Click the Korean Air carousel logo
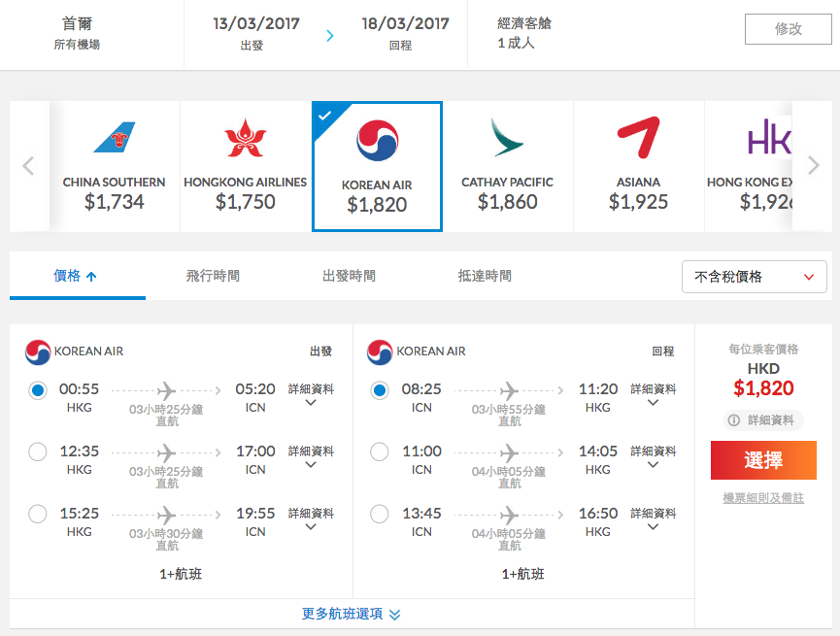840x636 pixels. tap(377, 141)
